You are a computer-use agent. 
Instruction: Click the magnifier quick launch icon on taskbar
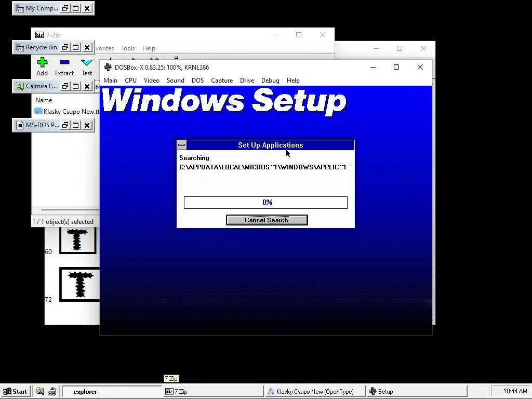(x=40, y=391)
